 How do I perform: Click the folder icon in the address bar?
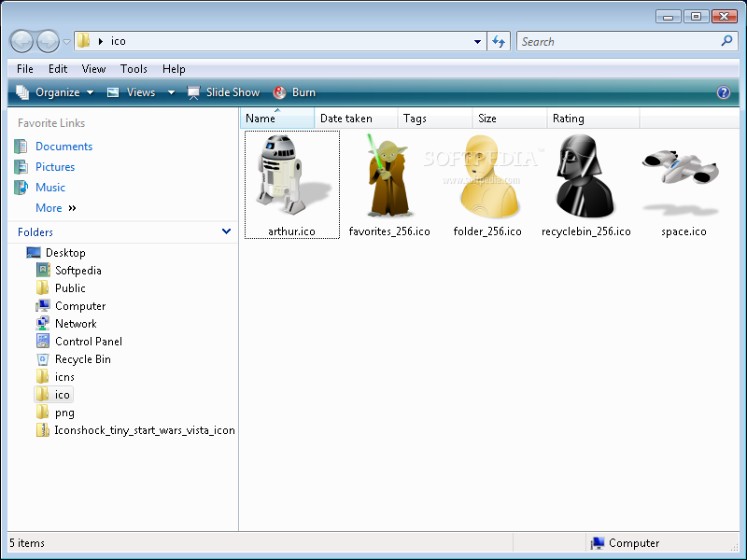83,41
